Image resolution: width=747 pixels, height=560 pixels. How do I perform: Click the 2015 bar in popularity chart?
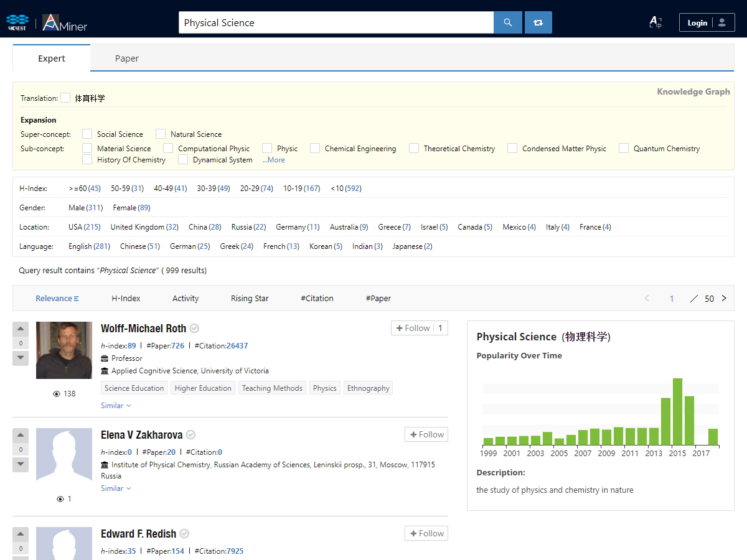[x=677, y=411]
